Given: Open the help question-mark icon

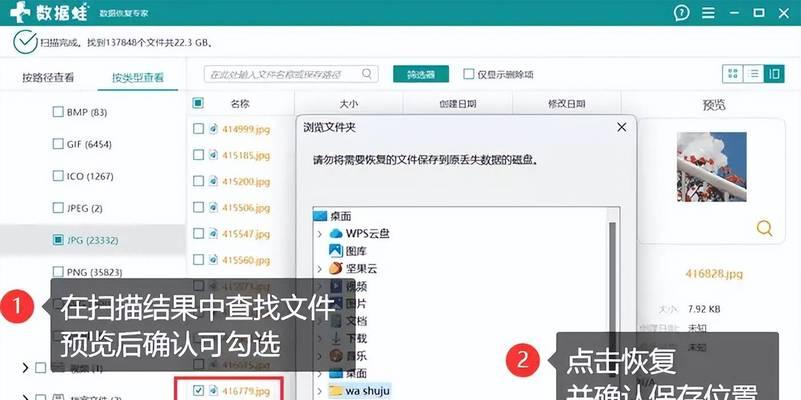Looking at the screenshot, I should click(x=681, y=13).
